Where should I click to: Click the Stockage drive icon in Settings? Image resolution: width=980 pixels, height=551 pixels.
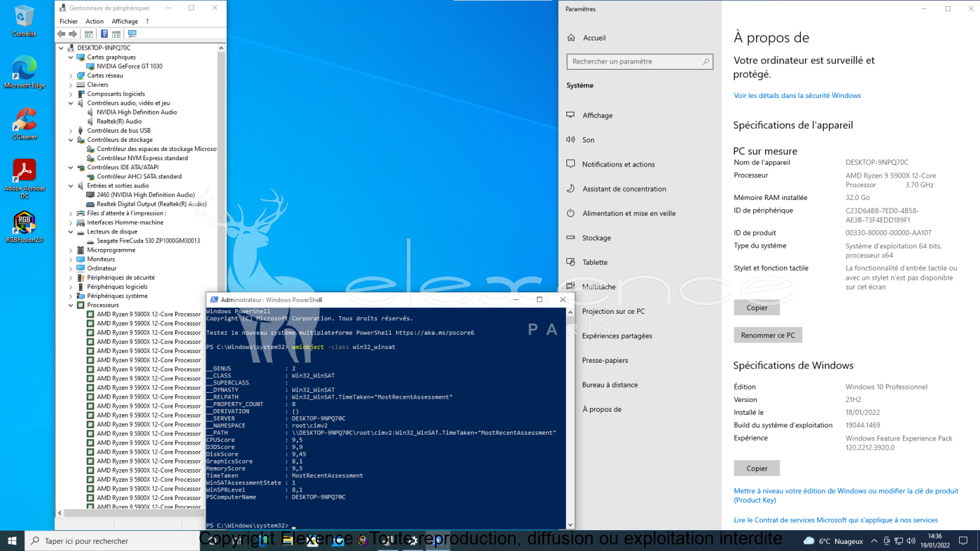coord(570,237)
